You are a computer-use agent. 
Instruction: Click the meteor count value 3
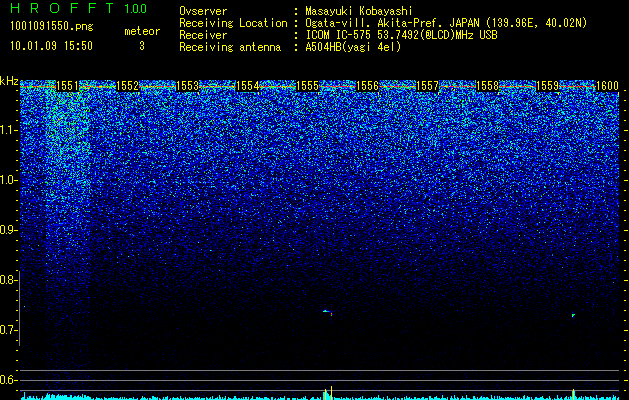pyautogui.click(x=142, y=46)
